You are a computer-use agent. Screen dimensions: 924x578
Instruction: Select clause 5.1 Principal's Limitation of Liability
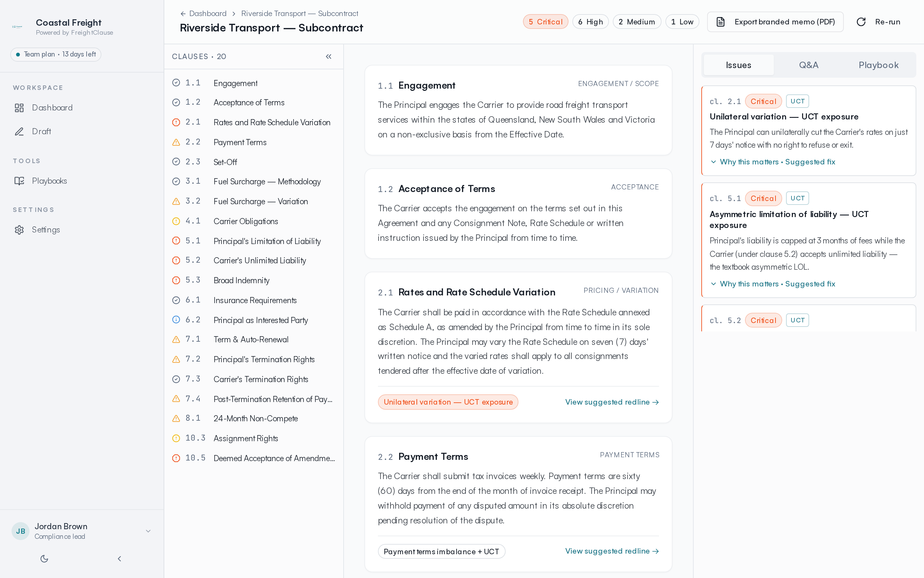[254, 241]
